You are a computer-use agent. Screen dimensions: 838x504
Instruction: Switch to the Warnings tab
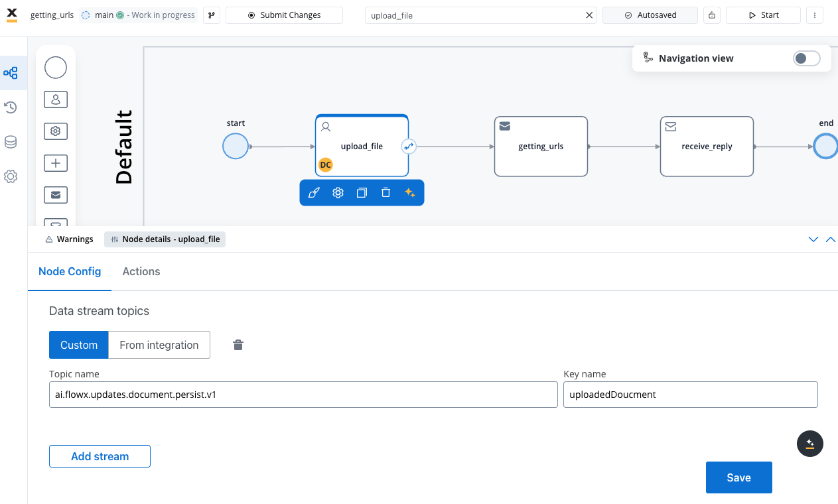[x=69, y=239]
